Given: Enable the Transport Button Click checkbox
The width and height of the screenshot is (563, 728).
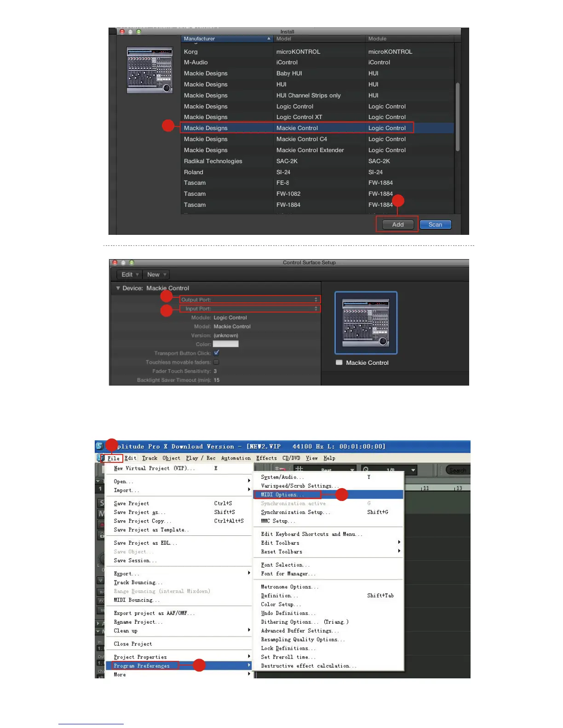Looking at the screenshot, I should pos(216,353).
